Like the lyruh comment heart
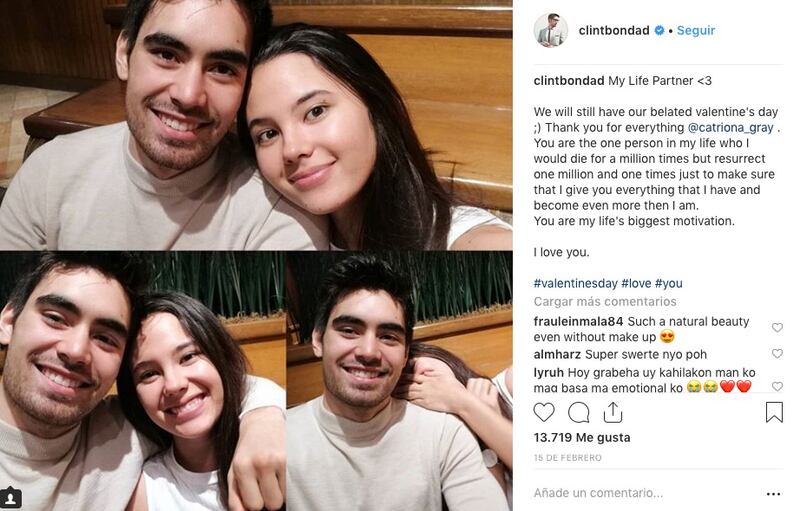The height and width of the screenshot is (511, 800). tap(777, 387)
